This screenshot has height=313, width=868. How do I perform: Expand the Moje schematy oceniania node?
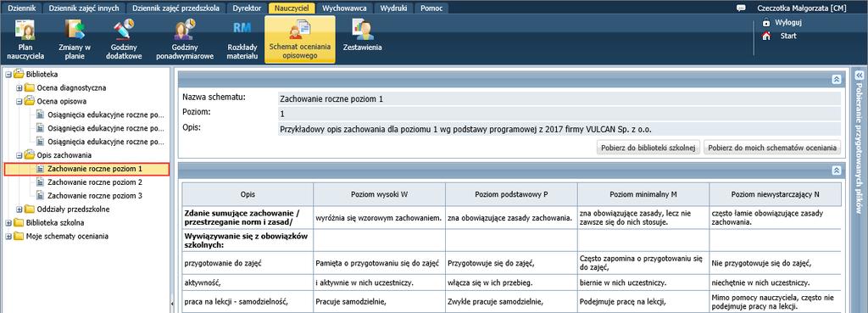click(x=8, y=236)
